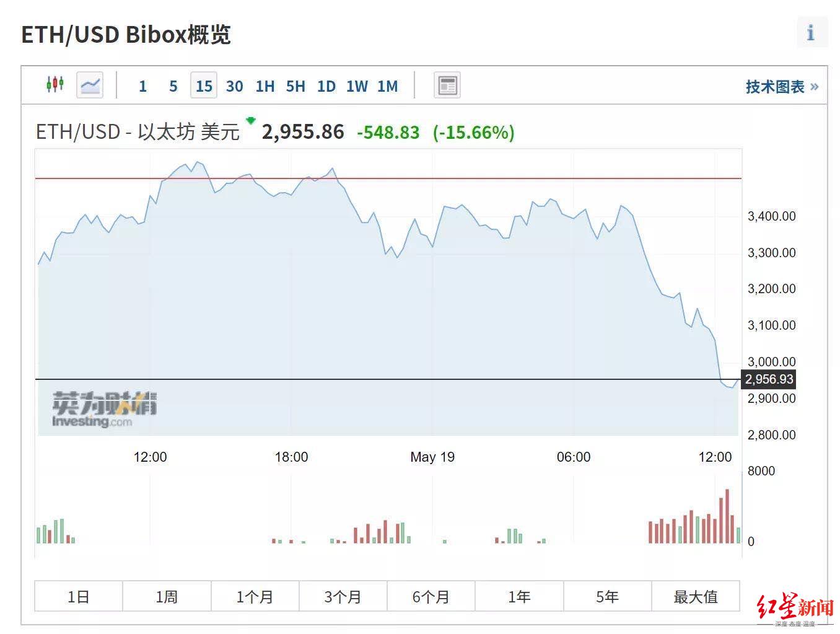Click the 1W weekly interval label
The image size is (840, 634).
click(357, 86)
